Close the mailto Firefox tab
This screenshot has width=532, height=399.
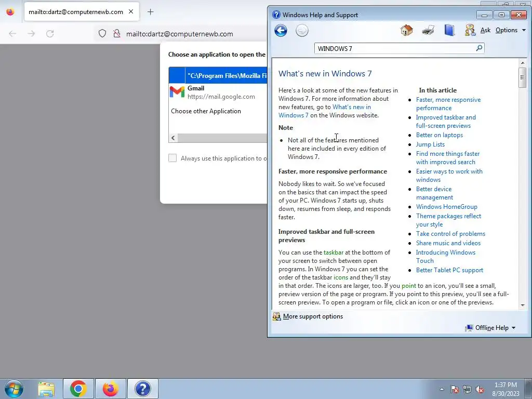point(131,11)
